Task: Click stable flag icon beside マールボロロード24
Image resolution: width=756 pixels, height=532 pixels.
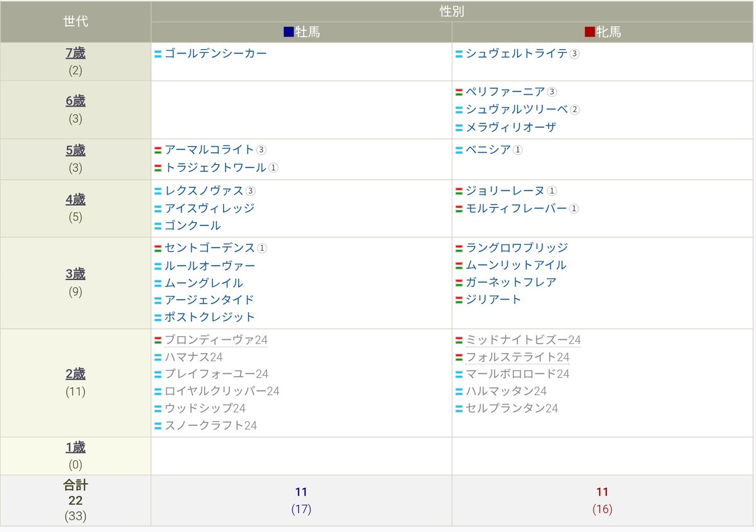Action: point(459,375)
